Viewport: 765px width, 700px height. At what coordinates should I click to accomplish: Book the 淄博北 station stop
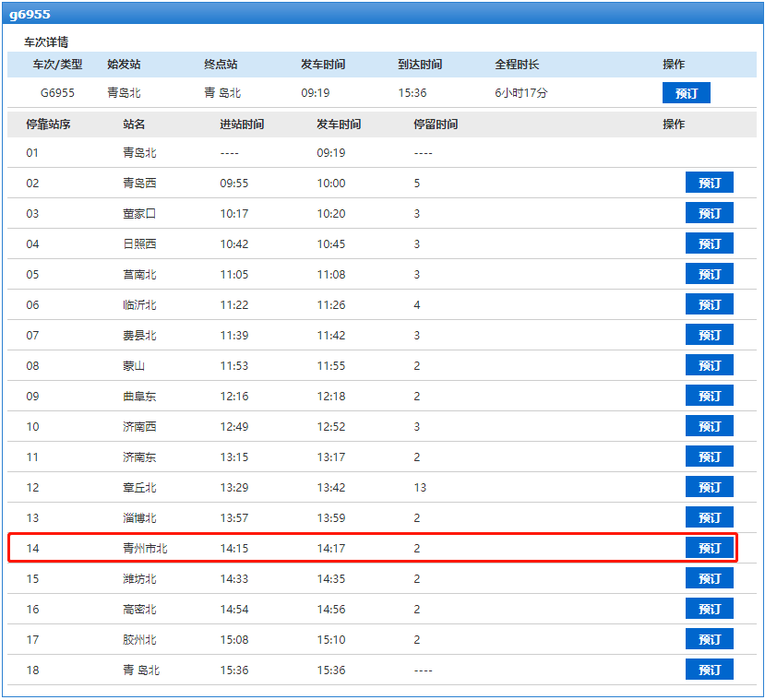pyautogui.click(x=709, y=517)
